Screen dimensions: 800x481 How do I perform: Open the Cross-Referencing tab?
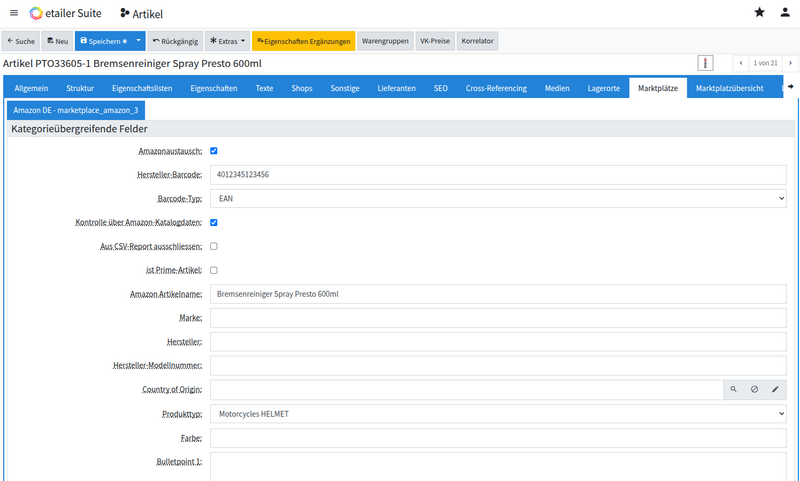(496, 88)
